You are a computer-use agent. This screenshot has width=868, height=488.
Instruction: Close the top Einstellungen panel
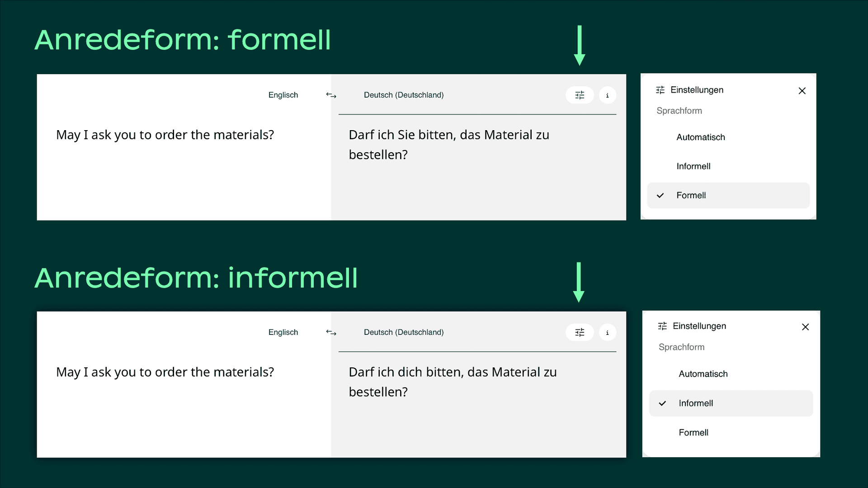[802, 90]
